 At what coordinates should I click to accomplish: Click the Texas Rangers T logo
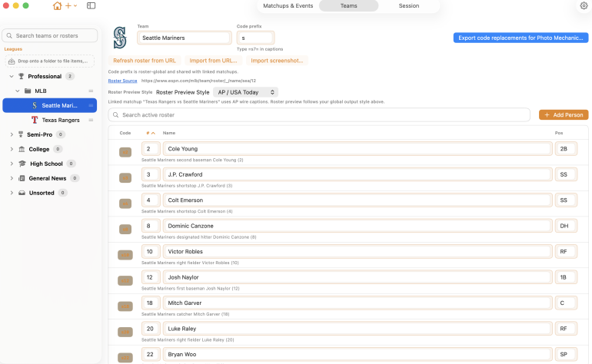(x=35, y=120)
